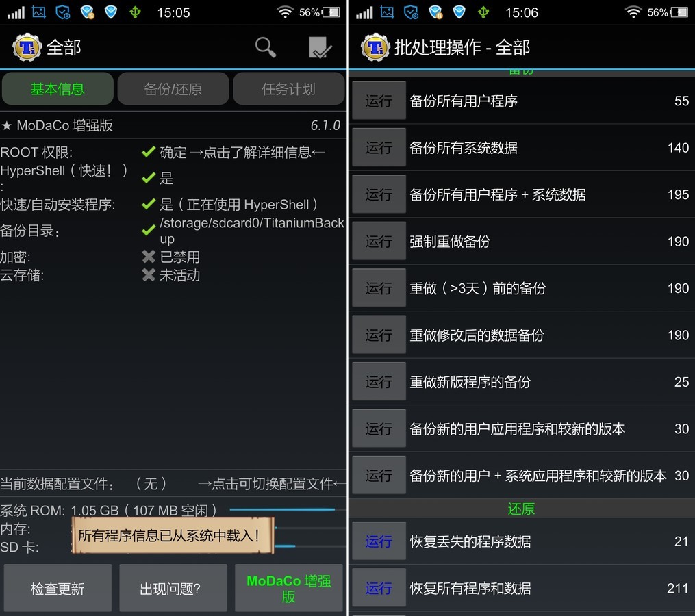
Task: Tap the left screen signal strength icon
Action: click(x=16, y=12)
